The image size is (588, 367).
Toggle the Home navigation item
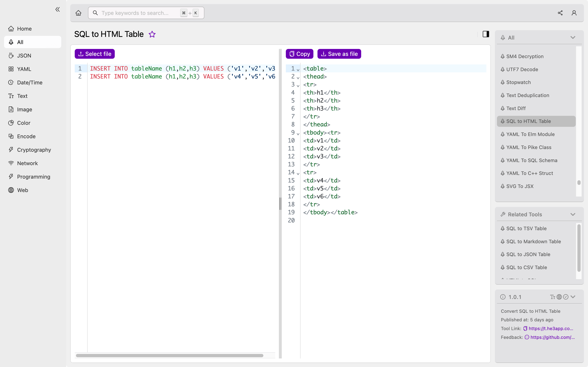[33, 28]
